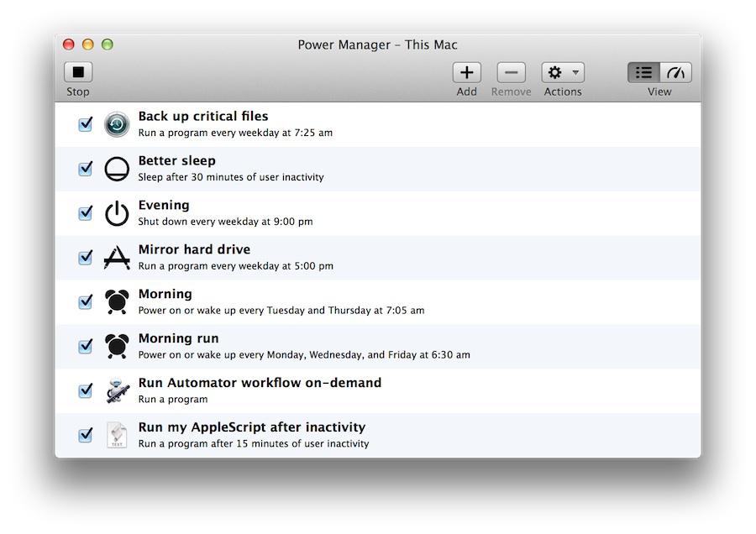Toggle the Evening event checkbox
756x534 pixels.
click(x=86, y=213)
